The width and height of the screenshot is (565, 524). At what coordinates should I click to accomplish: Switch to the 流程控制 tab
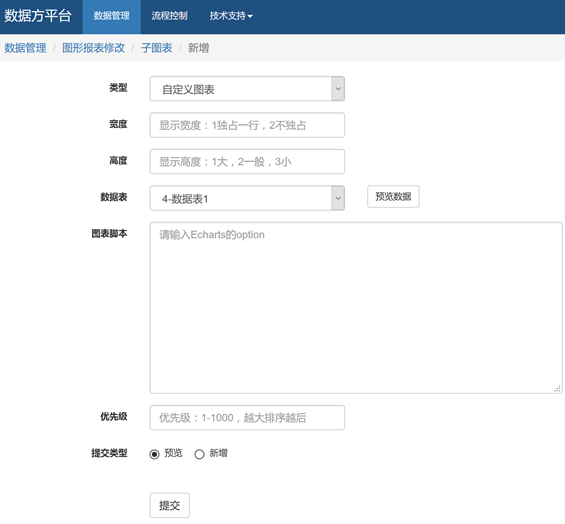[x=169, y=16]
